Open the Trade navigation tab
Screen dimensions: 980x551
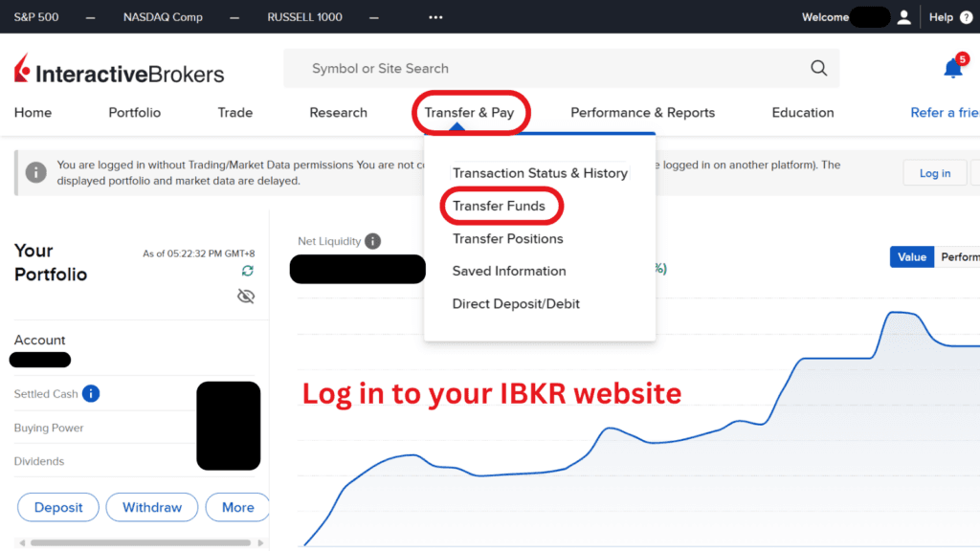coord(234,112)
